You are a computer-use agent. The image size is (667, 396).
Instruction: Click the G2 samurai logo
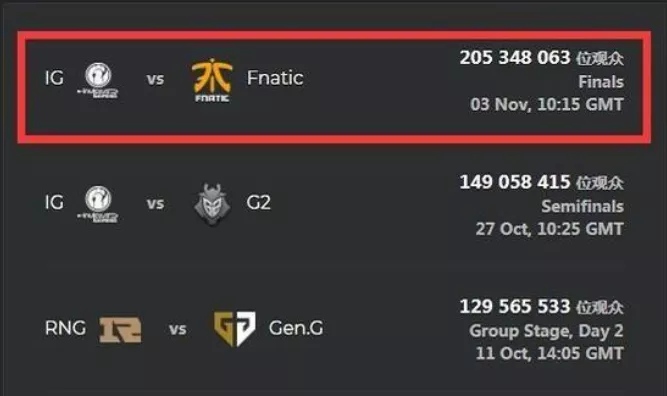(x=212, y=205)
